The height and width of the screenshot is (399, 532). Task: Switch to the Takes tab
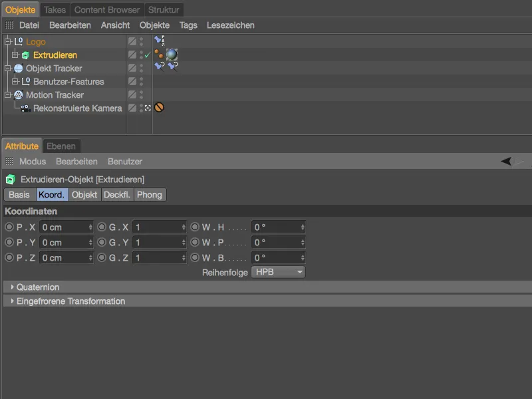[55, 10]
